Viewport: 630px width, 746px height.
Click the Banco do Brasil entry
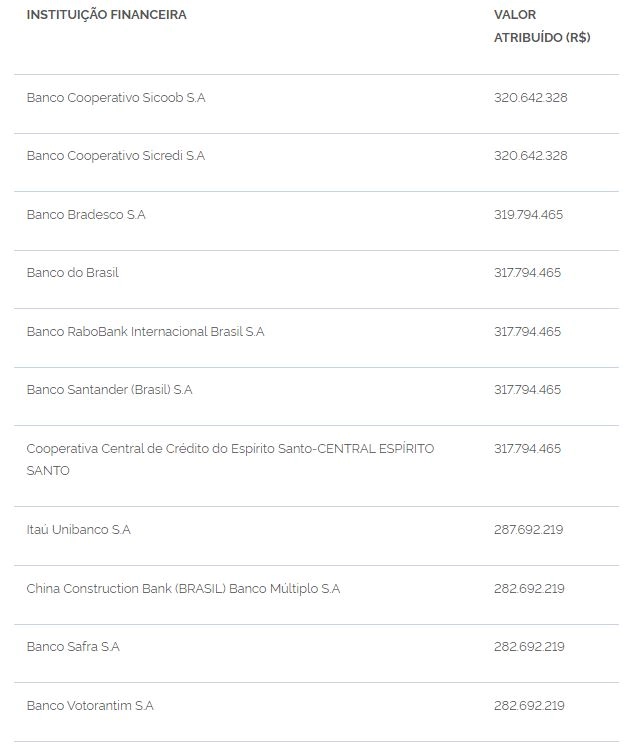click(x=72, y=273)
